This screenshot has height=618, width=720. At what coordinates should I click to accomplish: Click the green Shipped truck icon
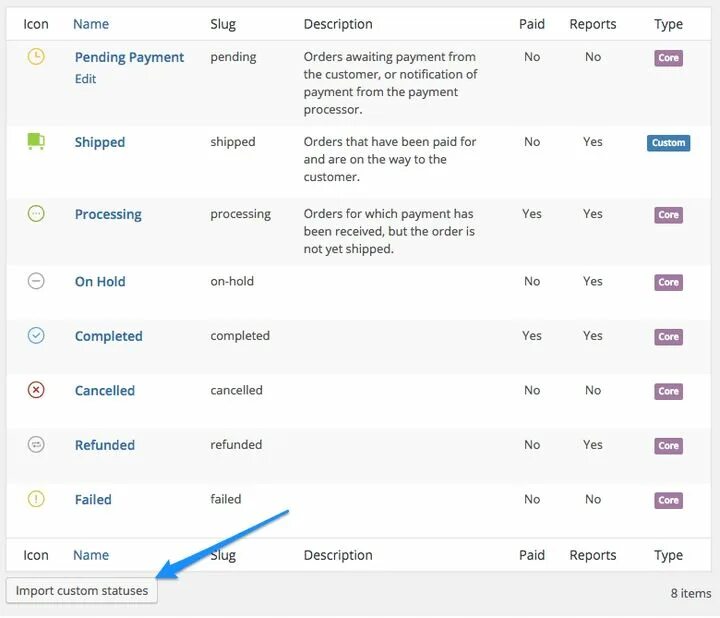36,141
